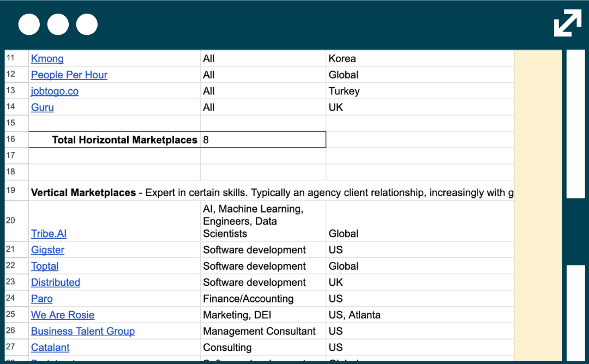Select row header 16
The width and height of the screenshot is (589, 364).
[x=16, y=139]
